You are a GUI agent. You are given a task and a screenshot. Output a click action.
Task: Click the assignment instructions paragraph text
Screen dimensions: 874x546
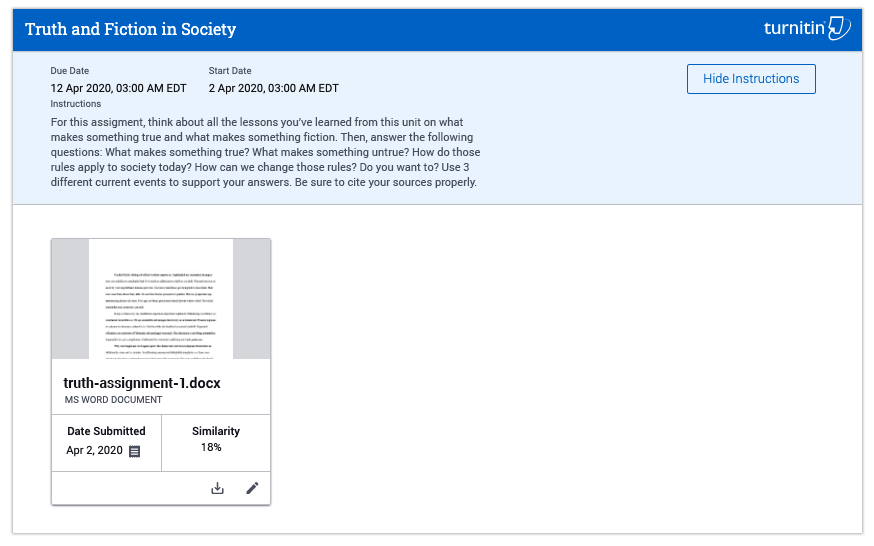(x=265, y=152)
